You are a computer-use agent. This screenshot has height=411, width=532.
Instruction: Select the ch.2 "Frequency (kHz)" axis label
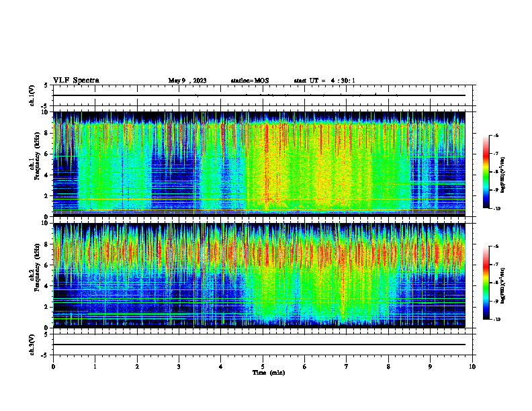point(37,267)
